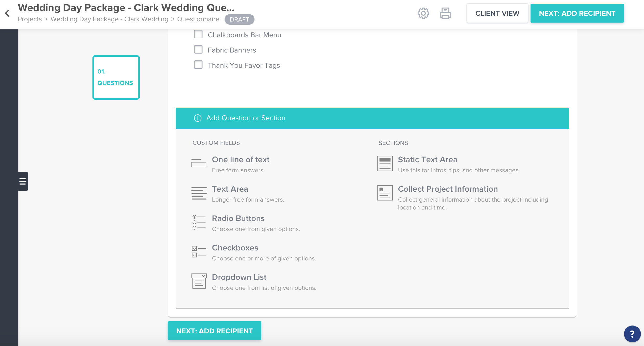This screenshot has height=346, width=644.
Task: Click the CUSTOM FIELDS heading
Action: tap(216, 143)
